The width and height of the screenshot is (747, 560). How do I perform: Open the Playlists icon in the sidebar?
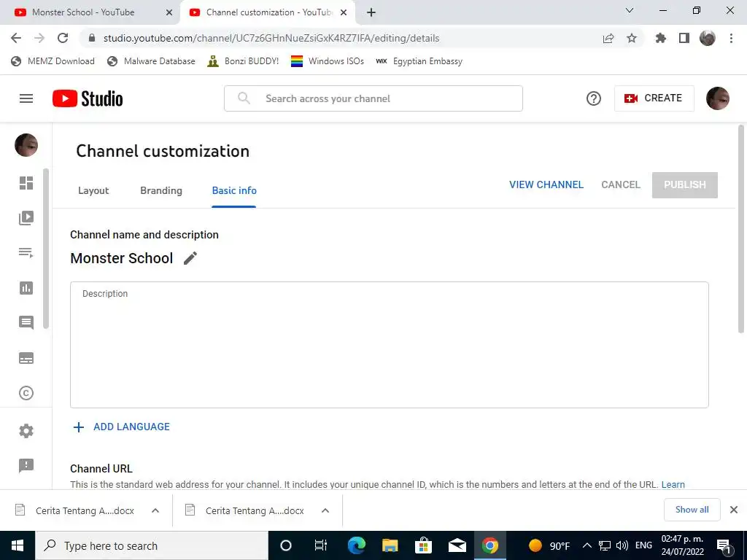[26, 253]
